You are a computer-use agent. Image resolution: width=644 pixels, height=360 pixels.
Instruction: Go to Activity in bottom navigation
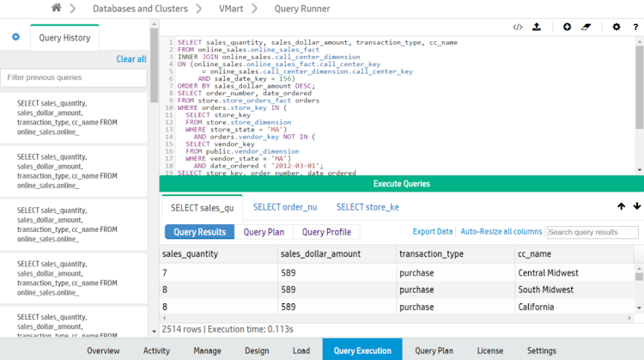(156, 351)
